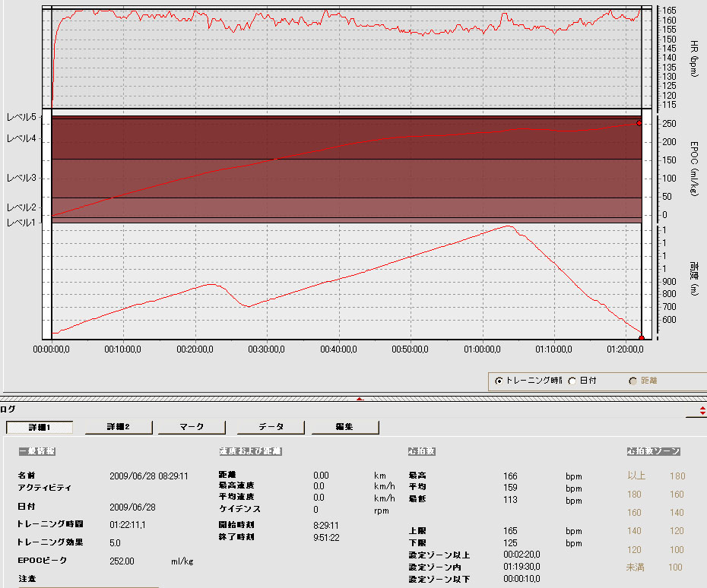Image resolution: width=707 pixels, height=588 pixels.
Task: Click the EPOC peak value 252.00
Action: click(x=122, y=561)
